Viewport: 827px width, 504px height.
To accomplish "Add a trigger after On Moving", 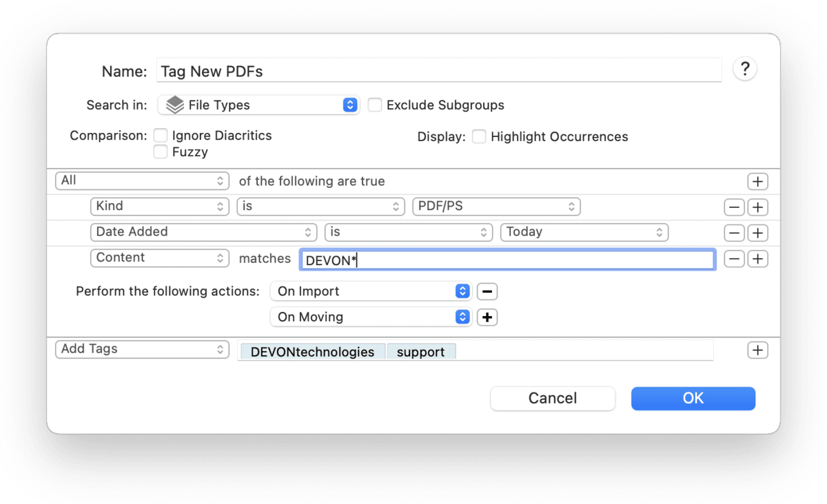I will point(487,317).
